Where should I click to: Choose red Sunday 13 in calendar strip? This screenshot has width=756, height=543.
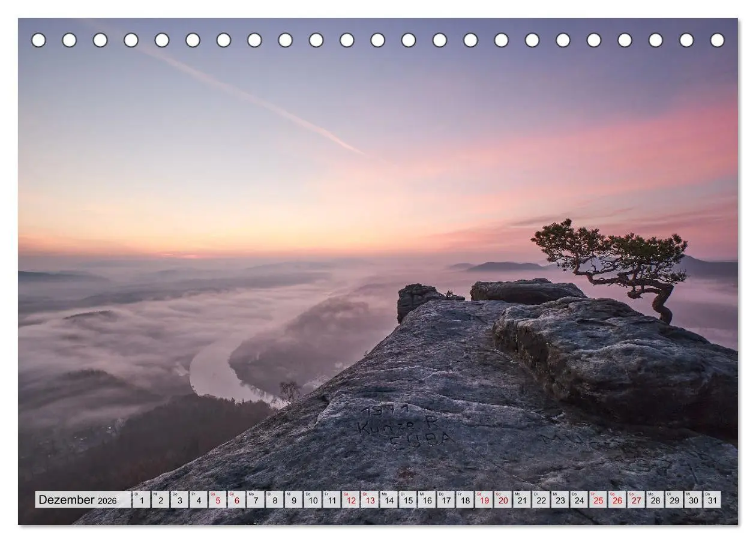(x=370, y=500)
